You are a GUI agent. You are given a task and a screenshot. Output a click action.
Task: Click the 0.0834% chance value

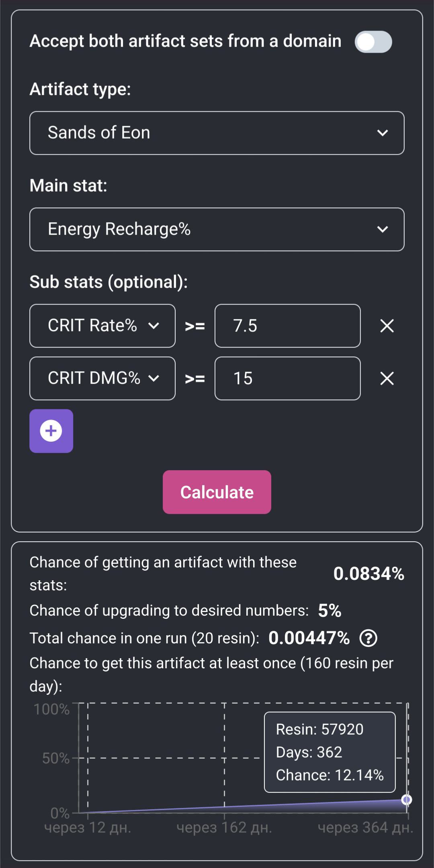368,574
